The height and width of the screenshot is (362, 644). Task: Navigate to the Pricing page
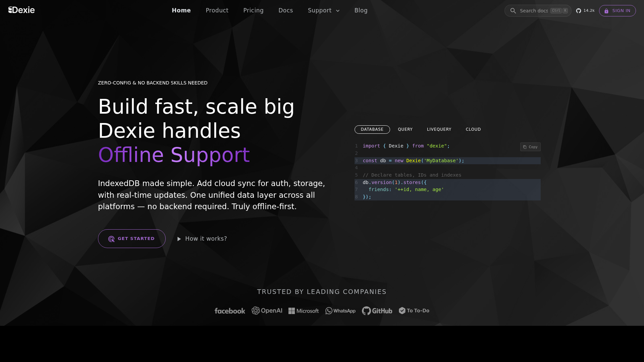(x=253, y=10)
